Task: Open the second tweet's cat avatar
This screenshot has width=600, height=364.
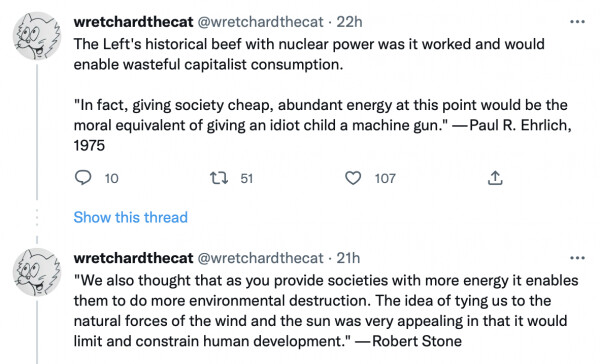Action: coord(37,272)
